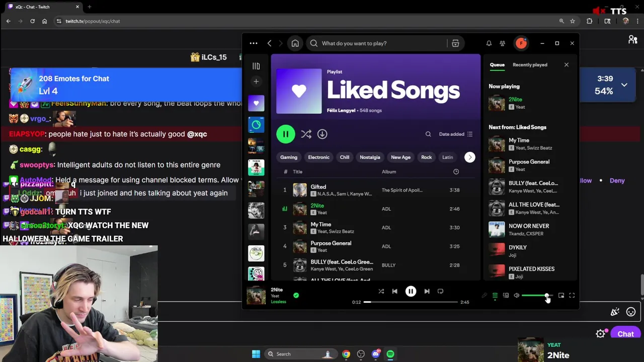Expand the Hype Train chevron in Twitch chat
This screenshot has width=644, height=362.
click(624, 85)
